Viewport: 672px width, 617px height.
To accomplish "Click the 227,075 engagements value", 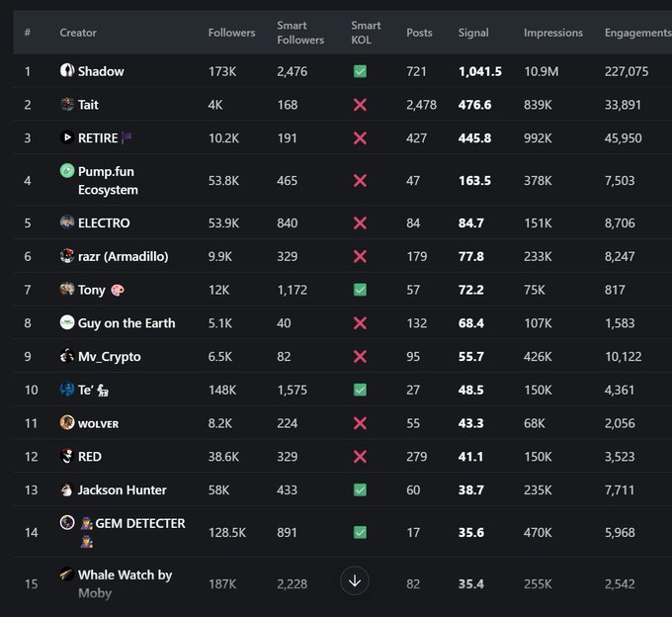I will click(627, 71).
